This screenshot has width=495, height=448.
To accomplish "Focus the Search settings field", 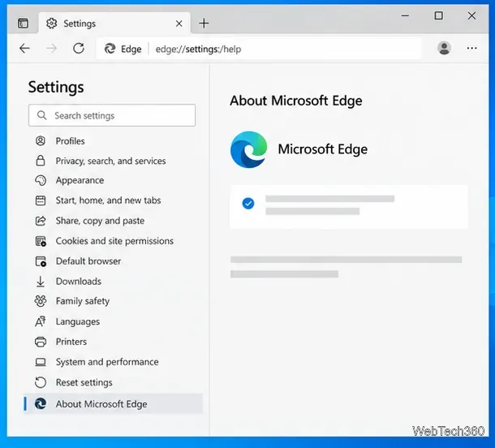I will click(112, 115).
